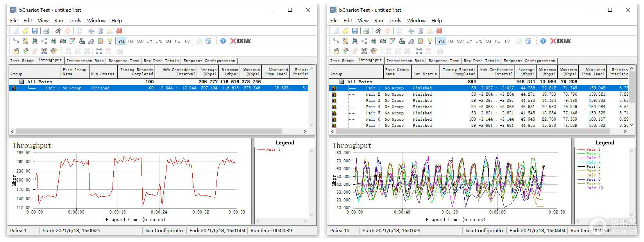The width and height of the screenshot is (644, 242).
Task: Click New document icon in right window toolbar
Action: click(x=336, y=31)
